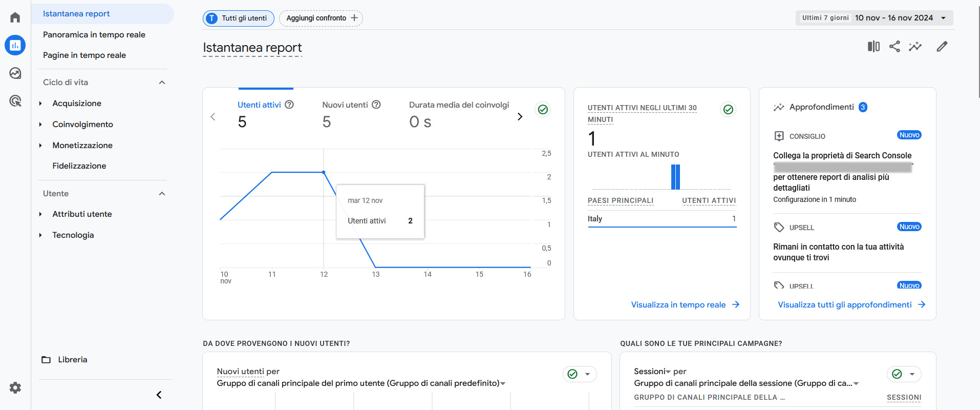Image resolution: width=980 pixels, height=410 pixels.
Task: Change primo utente channel group dimension dropdown
Action: pos(361,383)
